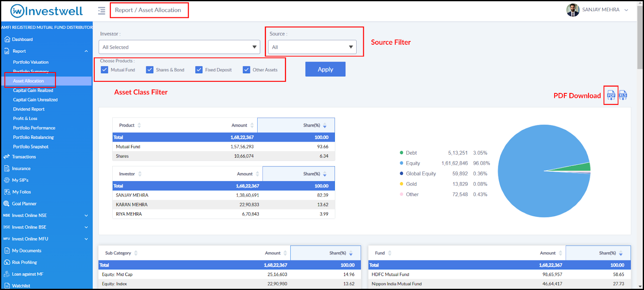
Task: Open Capital Gain Realized report
Action: 33,90
